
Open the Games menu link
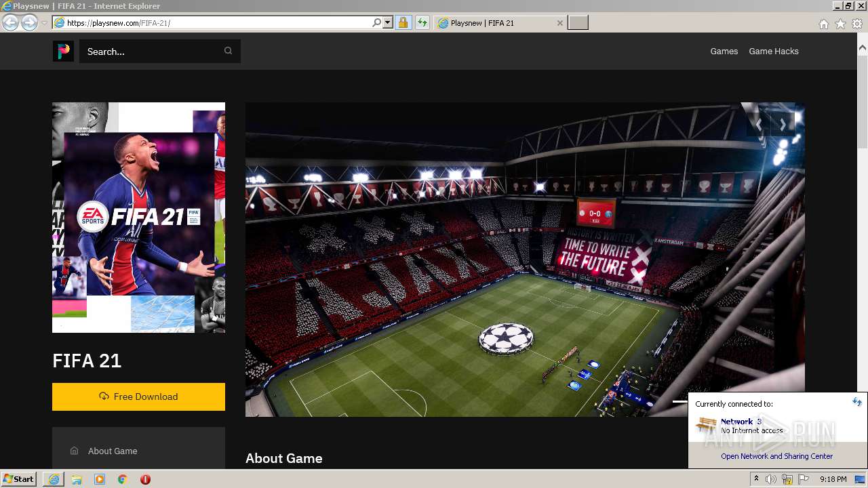[724, 51]
